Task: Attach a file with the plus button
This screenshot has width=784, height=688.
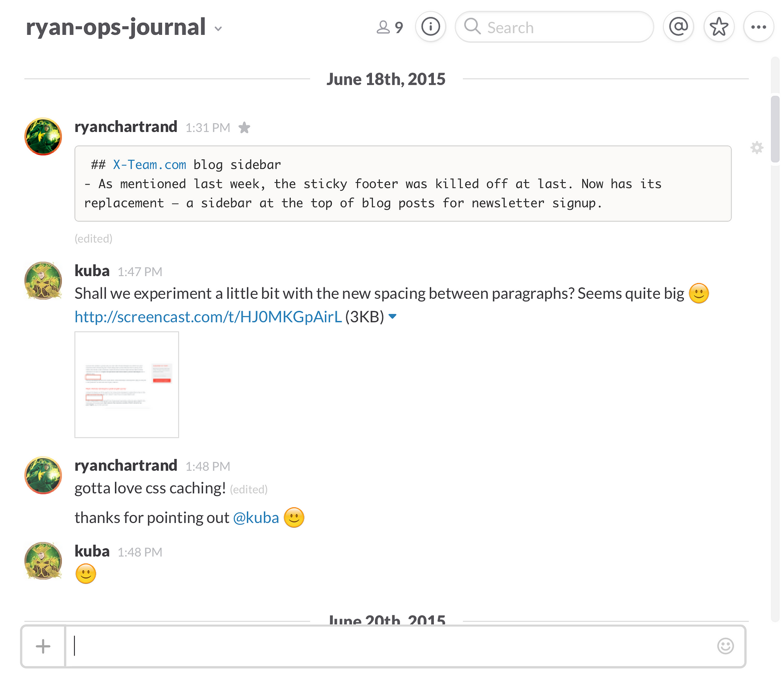Action: (43, 646)
